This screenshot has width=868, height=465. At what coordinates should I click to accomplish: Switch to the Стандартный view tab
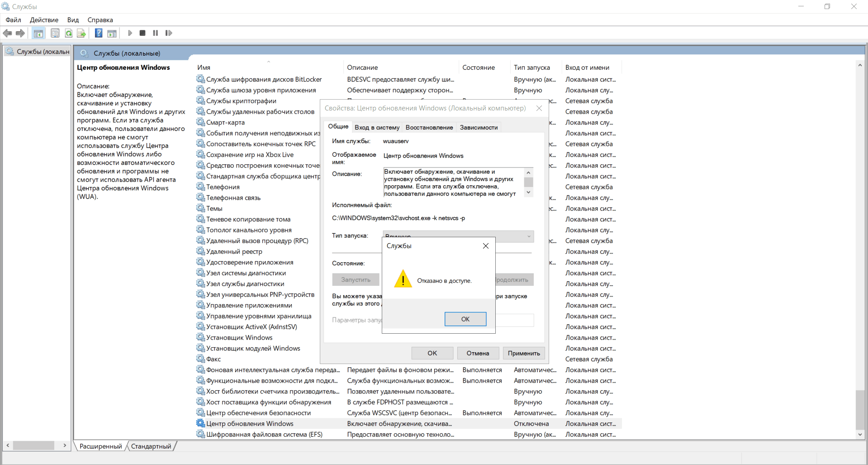[151, 446]
